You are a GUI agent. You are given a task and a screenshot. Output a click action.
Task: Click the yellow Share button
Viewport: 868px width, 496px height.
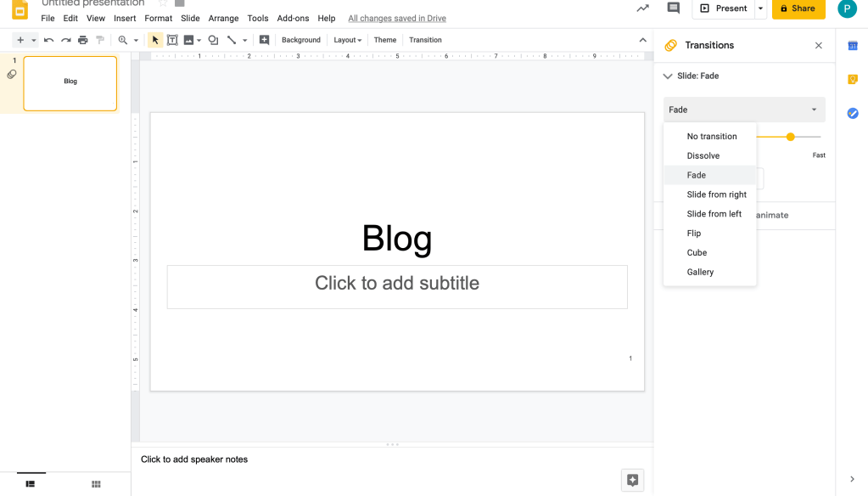tap(798, 8)
